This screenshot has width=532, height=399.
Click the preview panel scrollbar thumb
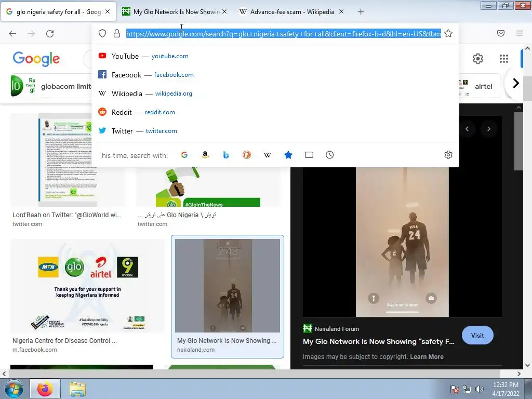click(518, 141)
